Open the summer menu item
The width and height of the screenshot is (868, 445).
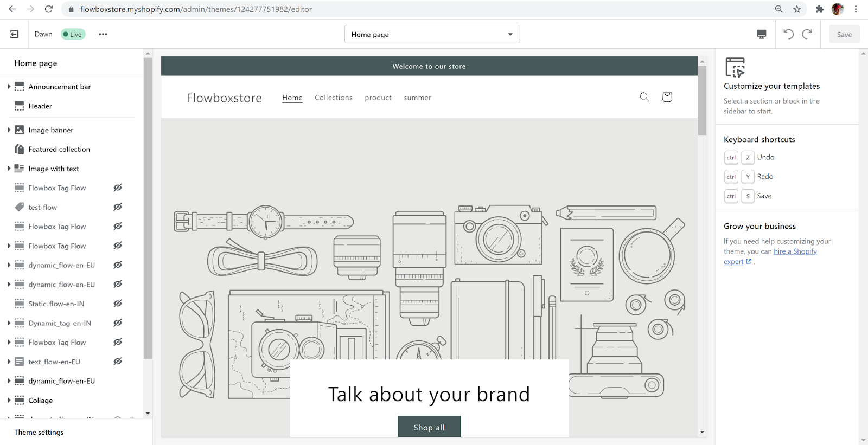tap(418, 98)
